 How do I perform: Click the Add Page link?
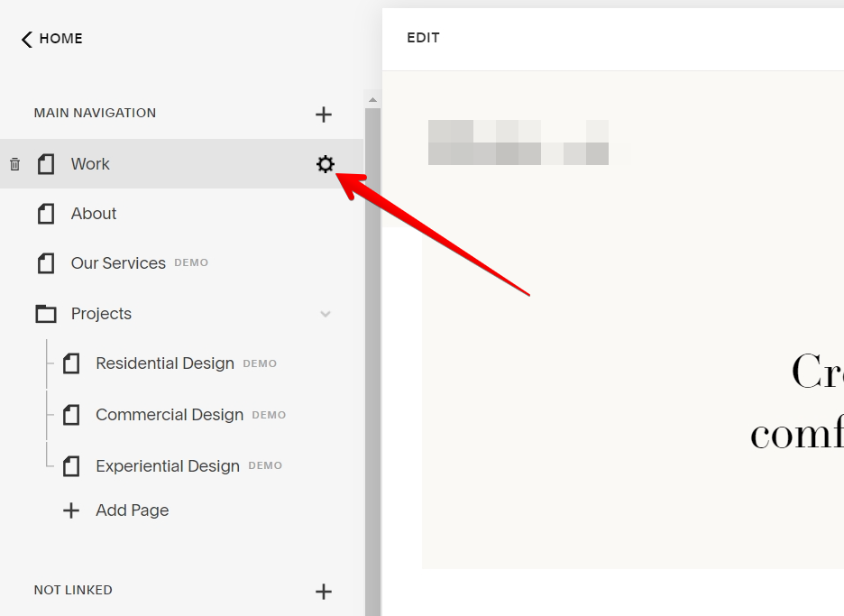click(132, 510)
